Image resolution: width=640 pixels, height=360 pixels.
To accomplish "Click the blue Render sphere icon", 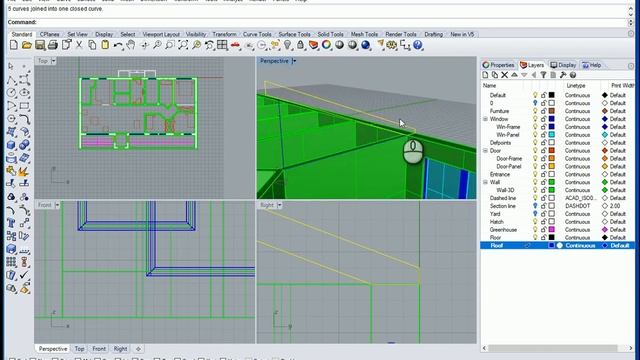I will click(366, 45).
